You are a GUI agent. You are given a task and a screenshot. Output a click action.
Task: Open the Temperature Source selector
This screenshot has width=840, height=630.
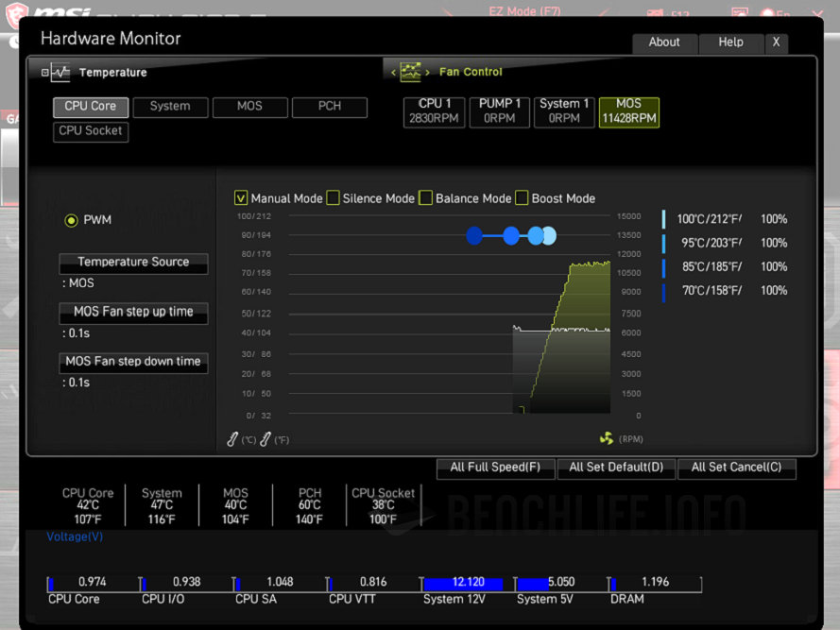133,263
